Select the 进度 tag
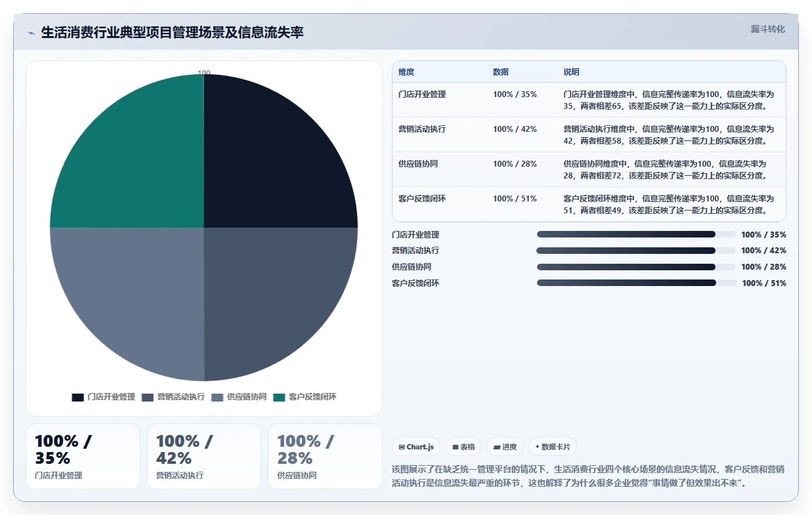Image resolution: width=812 pixels, height=515 pixels. click(505, 447)
